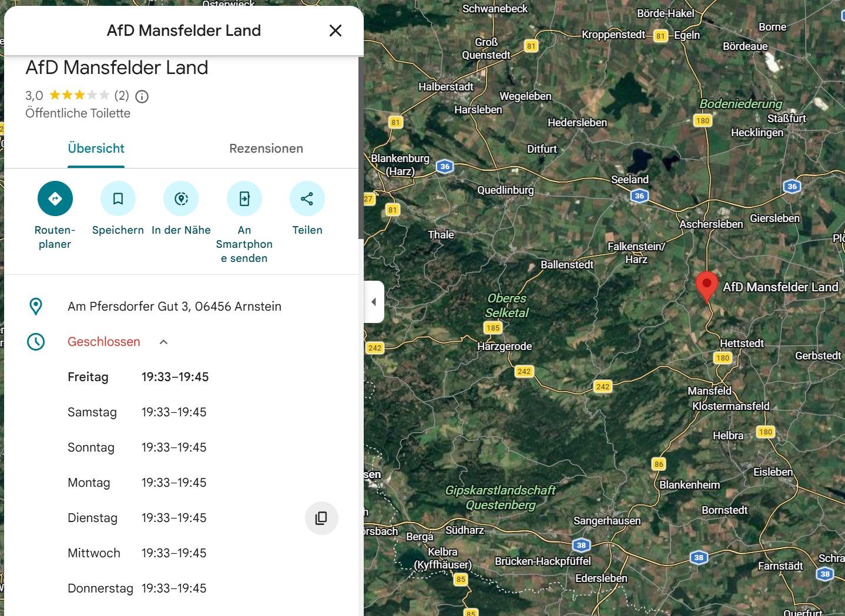Click the Hedersleben label on the map
Screen dimensions: 845x616
click(577, 123)
